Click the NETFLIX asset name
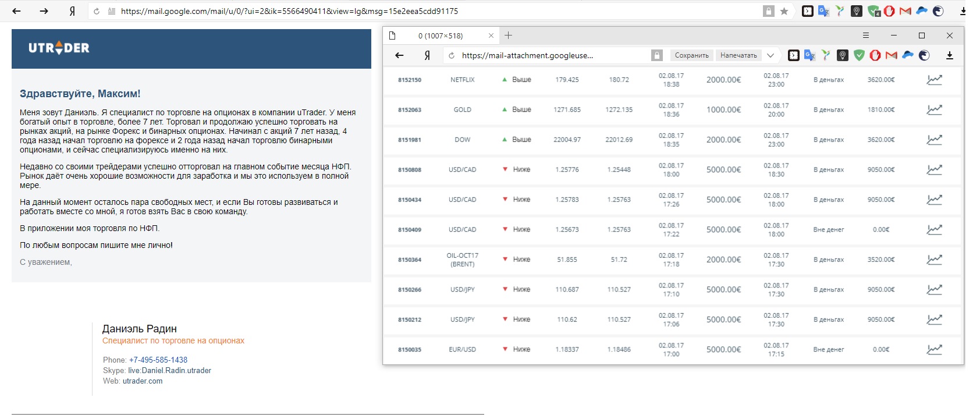980x415 pixels. [x=463, y=80]
